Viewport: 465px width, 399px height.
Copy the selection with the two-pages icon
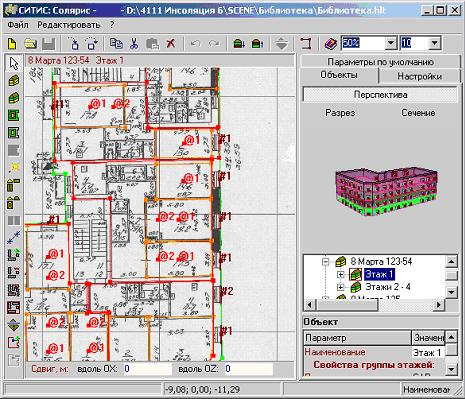coord(116,43)
